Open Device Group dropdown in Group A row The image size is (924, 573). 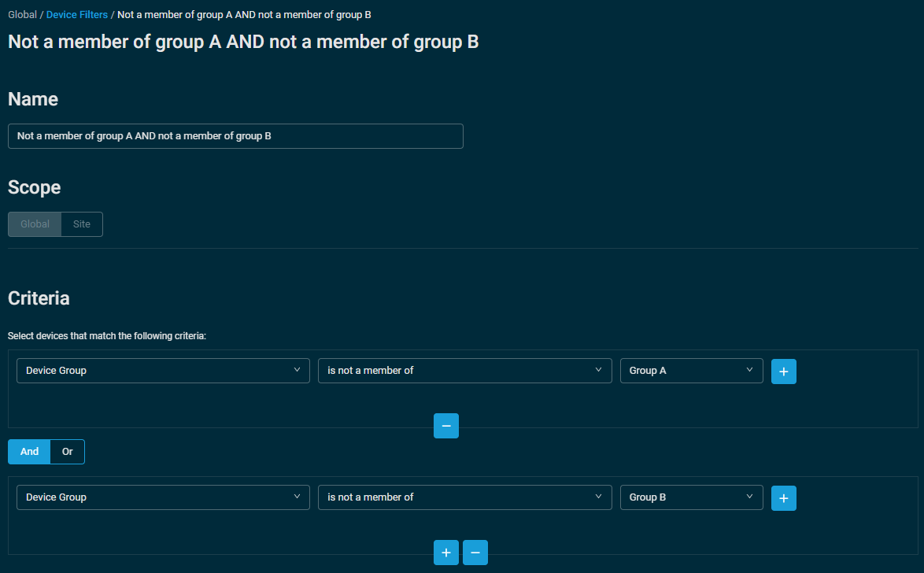point(163,371)
